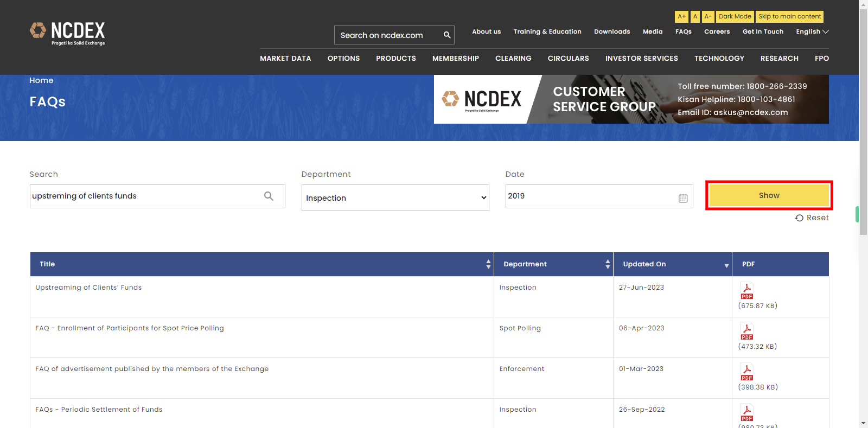Image resolution: width=868 pixels, height=428 pixels.
Task: Click the Home breadcrumb link
Action: pos(41,80)
